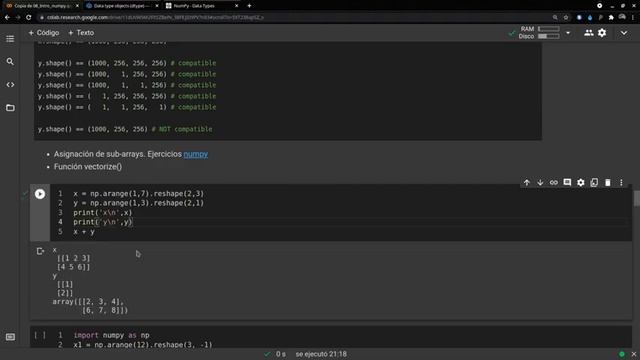Click the NOT compatible comment line
Screen dimensions: 640x360
coord(125,129)
